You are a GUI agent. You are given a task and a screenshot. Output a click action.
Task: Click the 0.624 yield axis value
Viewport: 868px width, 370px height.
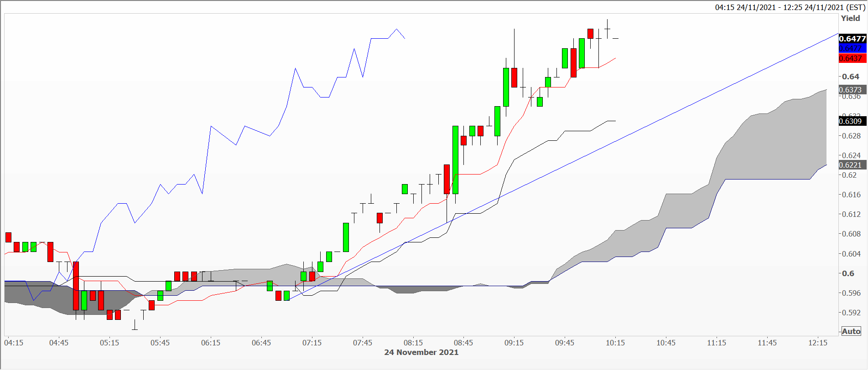[x=852, y=155]
